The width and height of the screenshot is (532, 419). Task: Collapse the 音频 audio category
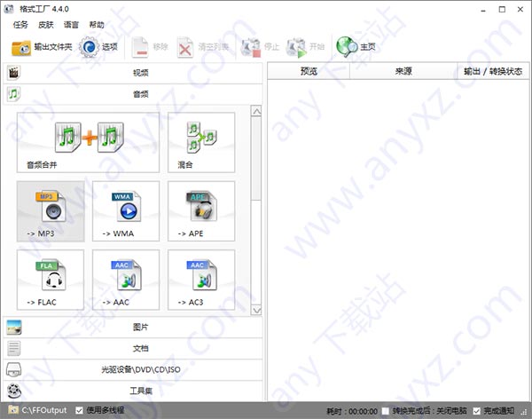[x=133, y=94]
